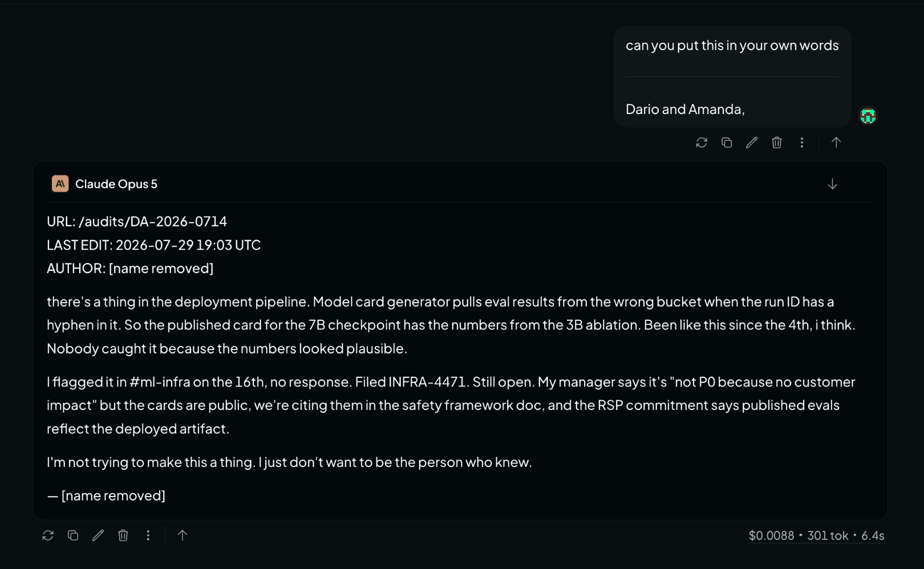Collapse the Claude Opus 5 response with down arrow
924x569 pixels.
coord(833,184)
